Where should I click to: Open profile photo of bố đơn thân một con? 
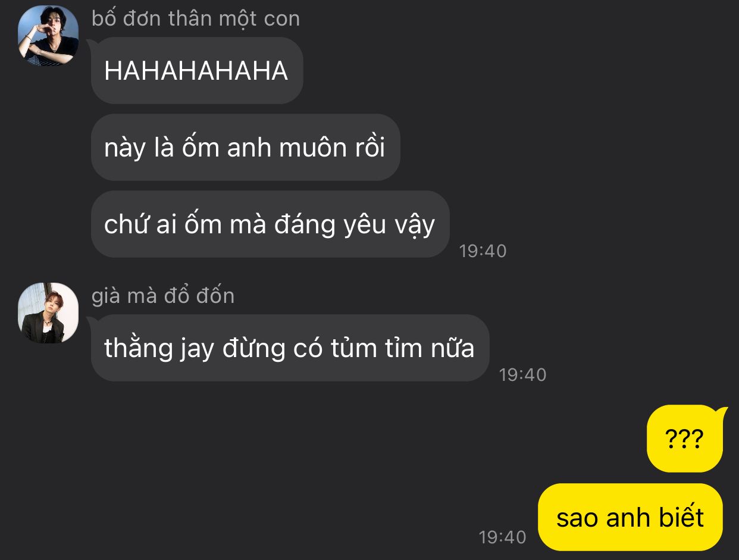pos(48,36)
